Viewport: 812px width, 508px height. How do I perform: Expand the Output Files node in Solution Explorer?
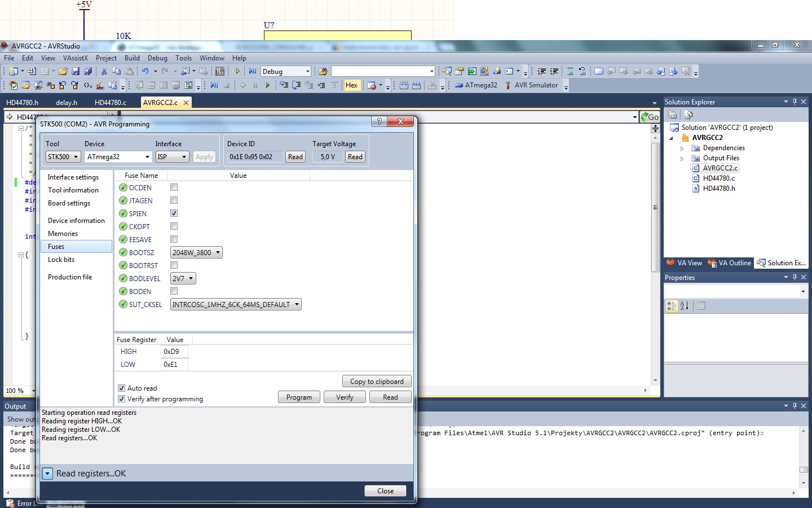(x=682, y=159)
